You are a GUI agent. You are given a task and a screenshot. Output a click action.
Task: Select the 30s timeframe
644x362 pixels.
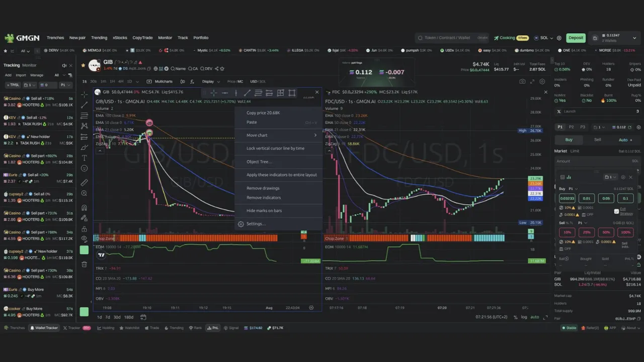pos(94,81)
